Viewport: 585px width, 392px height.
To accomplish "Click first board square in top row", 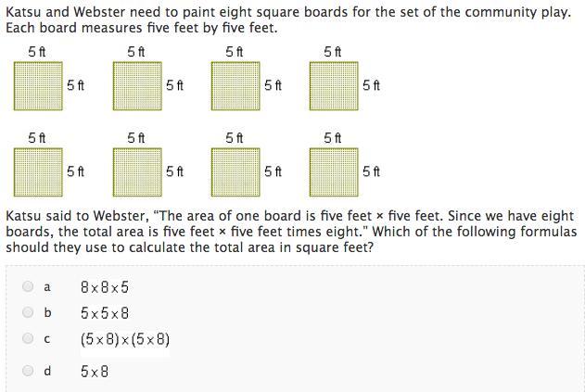I will 38,86.
